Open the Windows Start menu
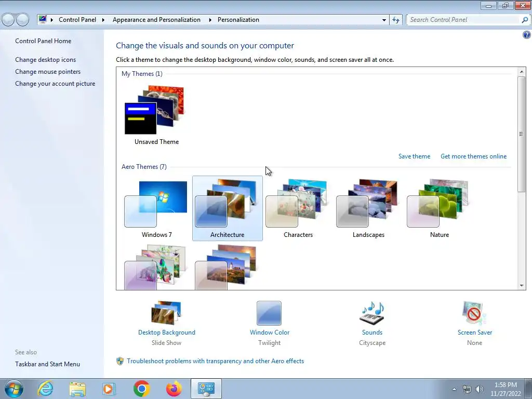Viewport: 532px width, 399px height. 14,389
